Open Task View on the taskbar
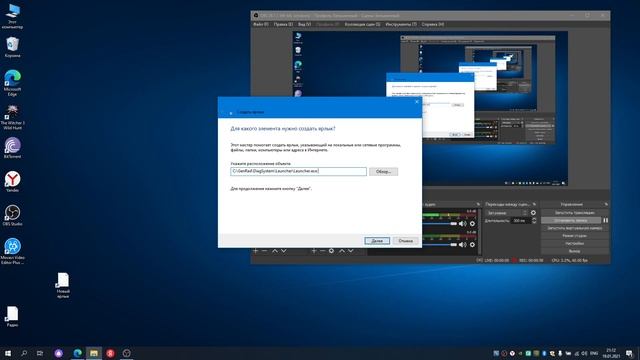Viewport: 640px width, 360px height. (x=40, y=353)
